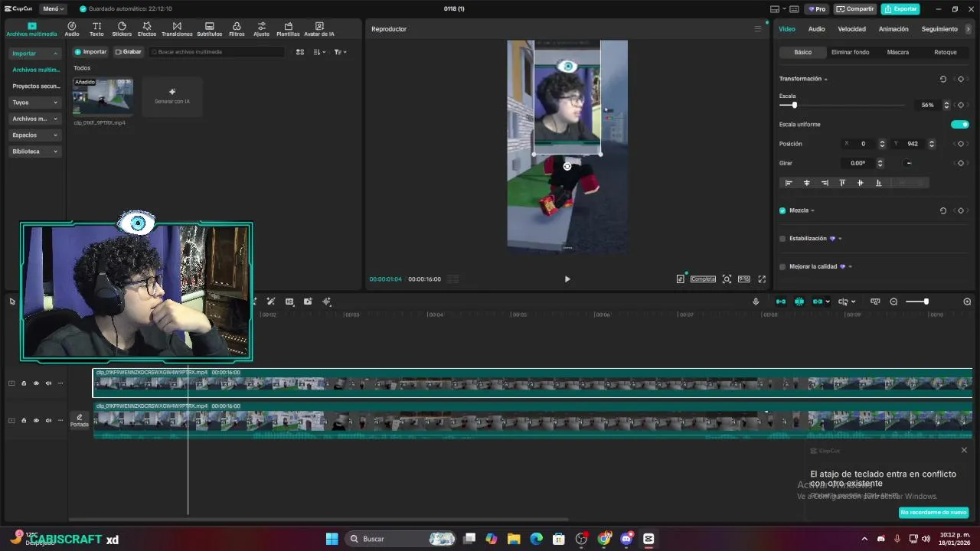Viewport: 980px width, 551px height.
Task: Align clip to left edge
Action: pos(789,183)
